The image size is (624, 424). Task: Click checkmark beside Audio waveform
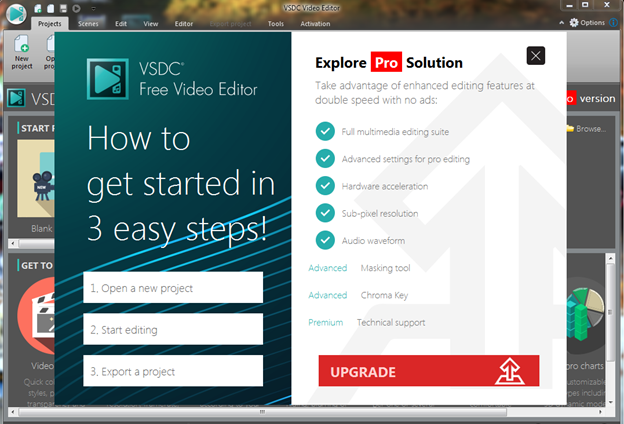(x=325, y=240)
